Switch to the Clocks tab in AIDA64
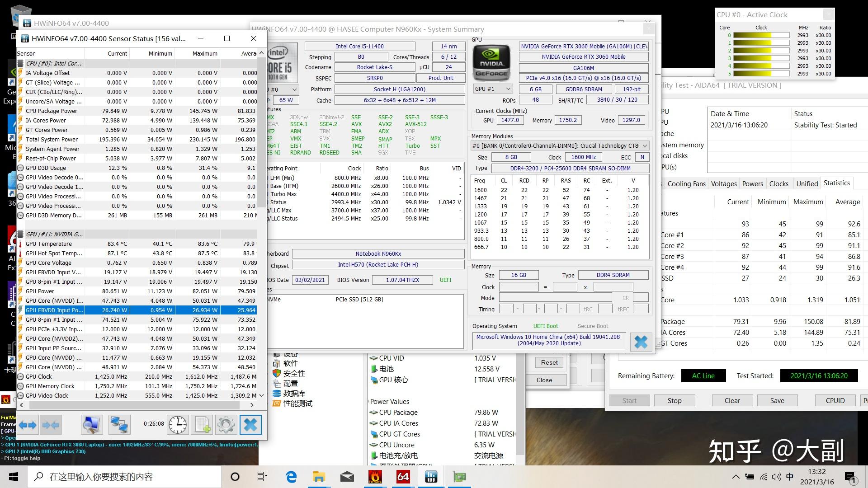The image size is (868, 488). (779, 184)
